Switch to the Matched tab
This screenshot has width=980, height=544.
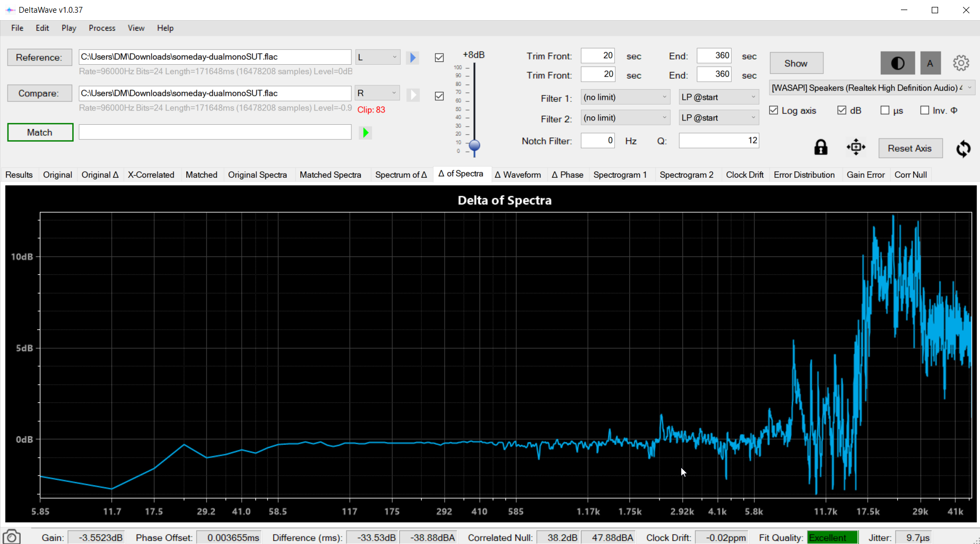click(x=202, y=175)
